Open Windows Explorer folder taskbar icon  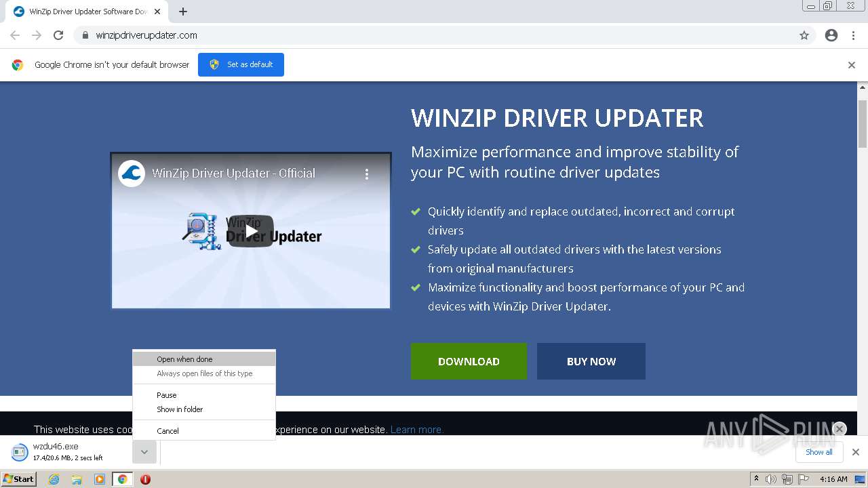pyautogui.click(x=77, y=479)
